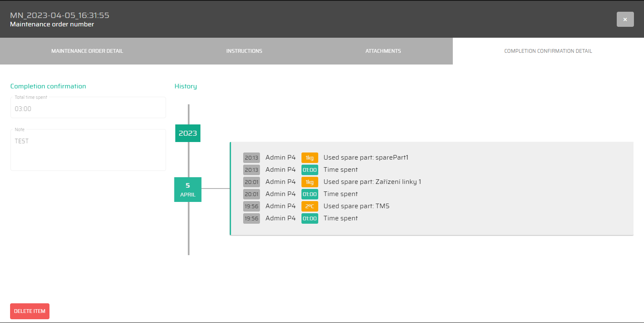
Task: Click the 1kg badge for Zařízení linky 1
Action: (x=309, y=182)
